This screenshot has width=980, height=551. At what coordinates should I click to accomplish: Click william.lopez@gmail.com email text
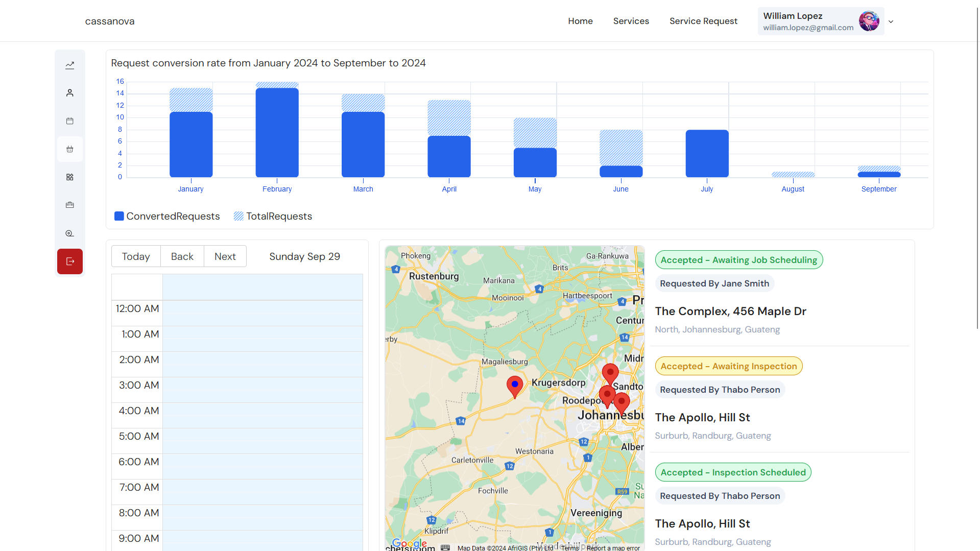(x=808, y=28)
